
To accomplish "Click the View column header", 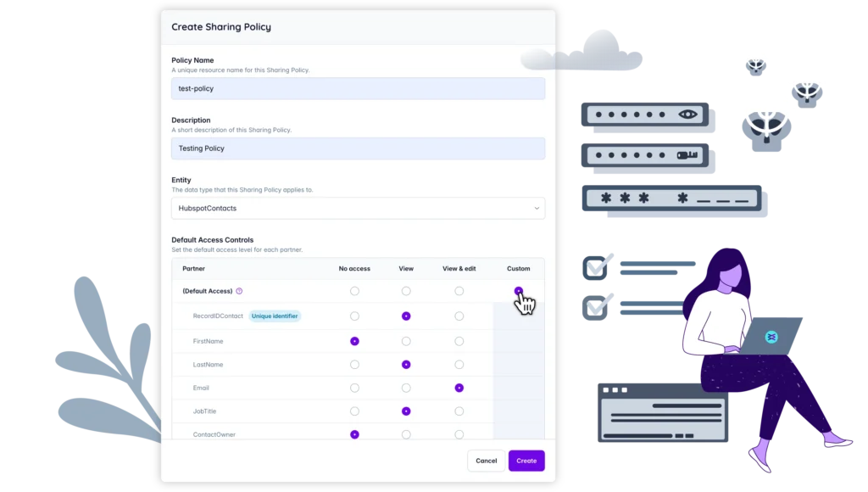I will pos(406,269).
